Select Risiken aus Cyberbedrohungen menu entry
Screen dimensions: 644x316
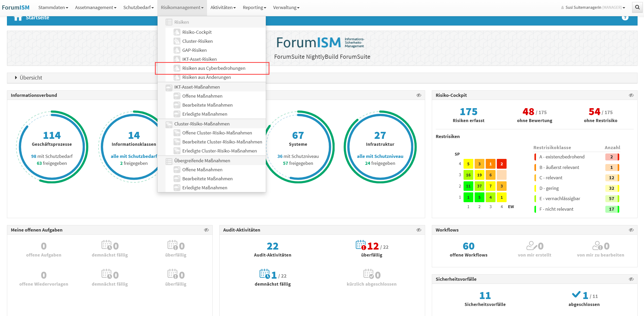pos(213,68)
